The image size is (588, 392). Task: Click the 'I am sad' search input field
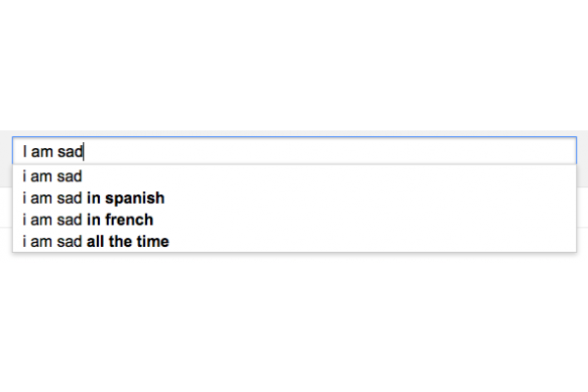click(294, 151)
